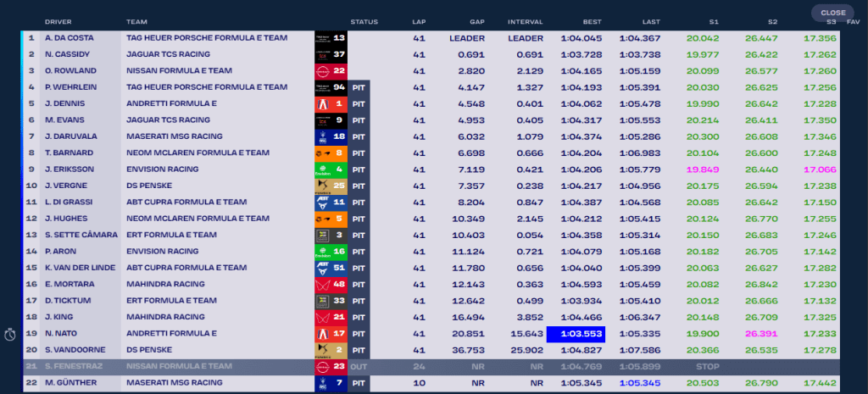The image size is (868, 394).
Task: Click Jaguar car number 9 badge
Action: point(331,120)
